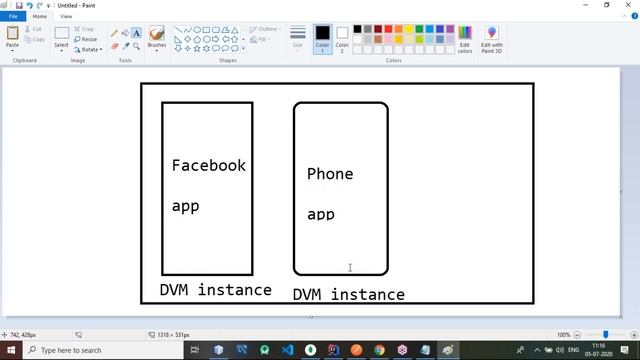Choose the Diamond shape
The height and width of the screenshot is (360, 640).
pyautogui.click(x=188, y=39)
